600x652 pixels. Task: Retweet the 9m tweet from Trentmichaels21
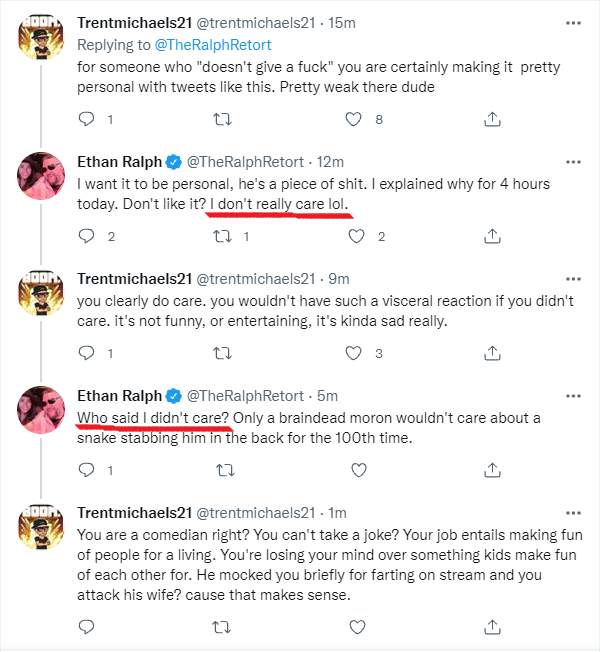pos(222,353)
